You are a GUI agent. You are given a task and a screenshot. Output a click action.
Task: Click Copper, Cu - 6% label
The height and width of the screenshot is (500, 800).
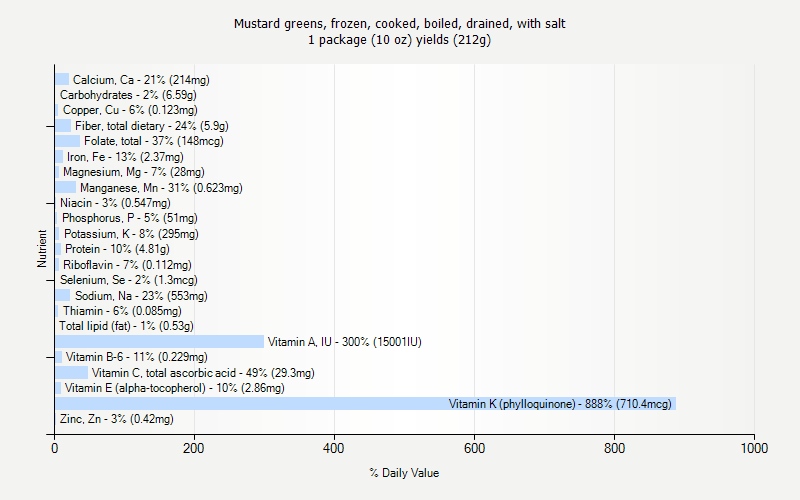tap(130, 110)
